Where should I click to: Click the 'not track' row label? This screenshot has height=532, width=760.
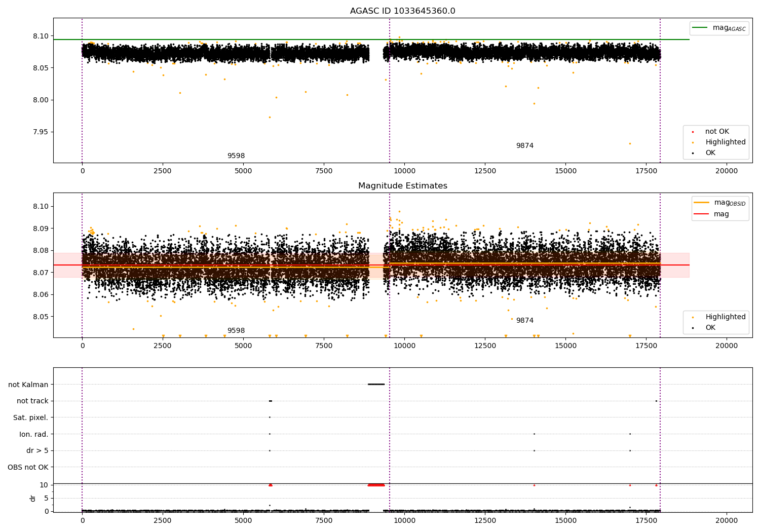tap(32, 401)
